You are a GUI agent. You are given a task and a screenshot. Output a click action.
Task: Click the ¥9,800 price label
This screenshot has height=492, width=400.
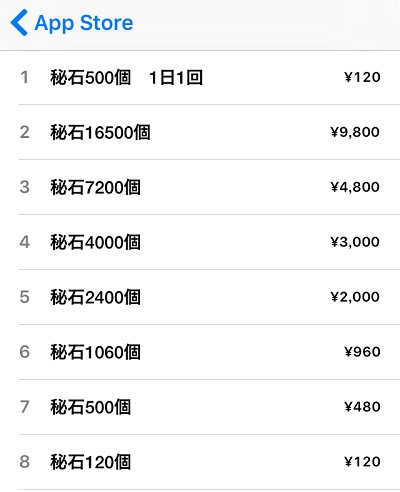click(355, 132)
